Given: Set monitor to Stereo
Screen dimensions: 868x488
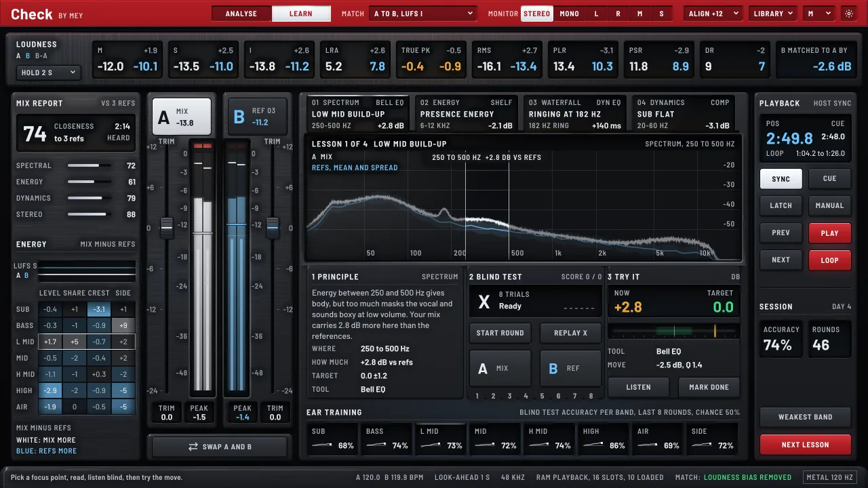Looking at the screenshot, I should pyautogui.click(x=537, y=14).
